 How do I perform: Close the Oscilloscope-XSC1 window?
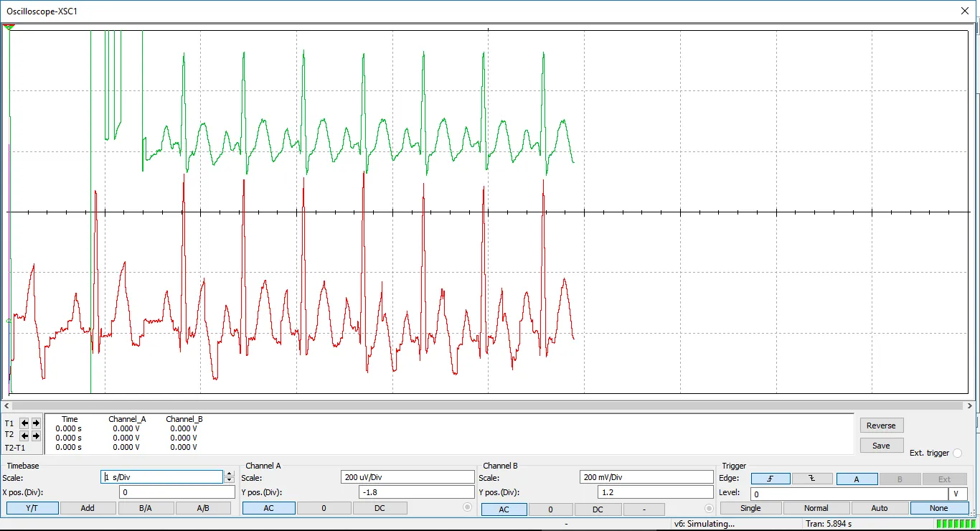click(x=964, y=11)
